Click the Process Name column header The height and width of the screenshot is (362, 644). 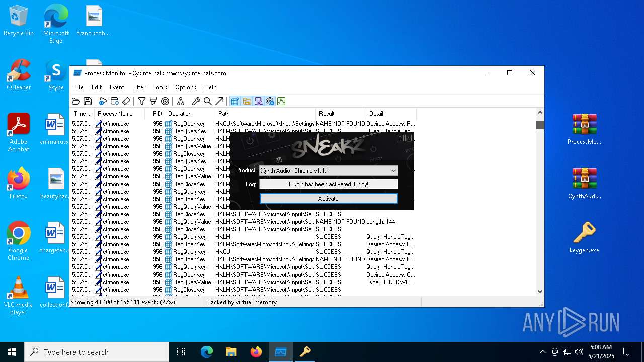(x=120, y=114)
